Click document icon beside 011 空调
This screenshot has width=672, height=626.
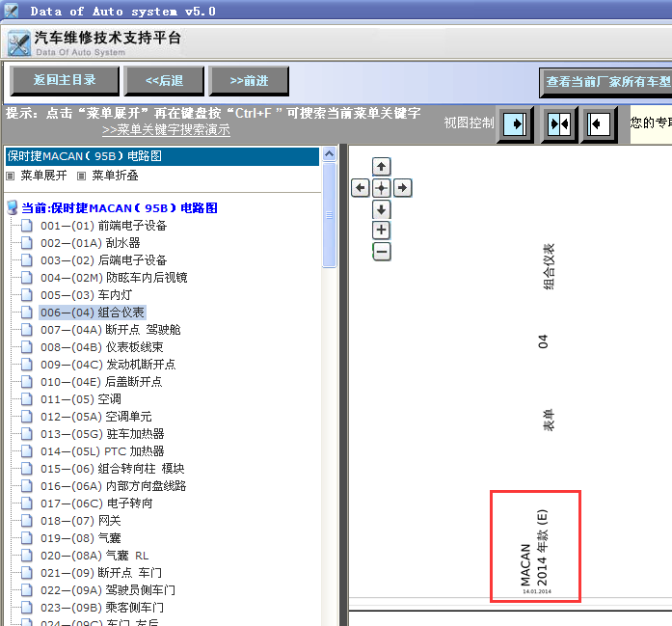click(27, 399)
